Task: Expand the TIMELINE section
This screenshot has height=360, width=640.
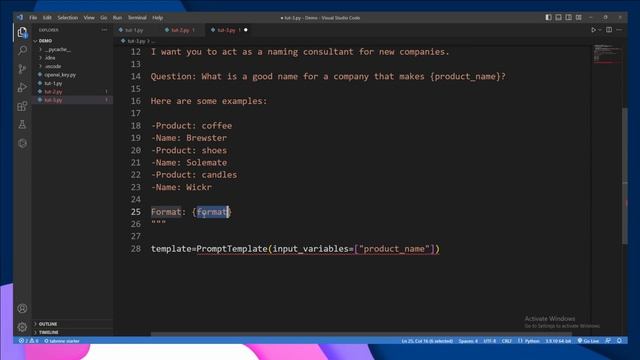Action: 49,332
